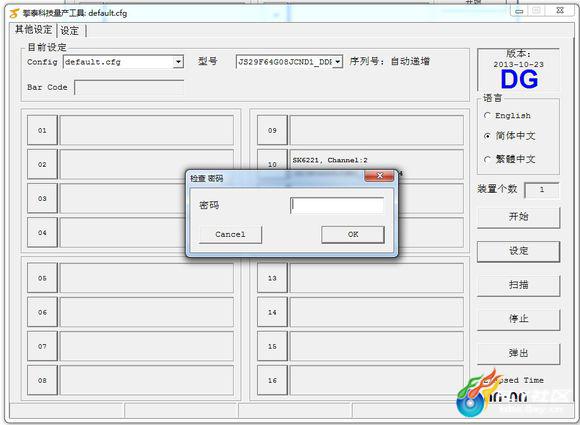
Task: Click the app logo icon in title bar
Action: tap(14, 14)
